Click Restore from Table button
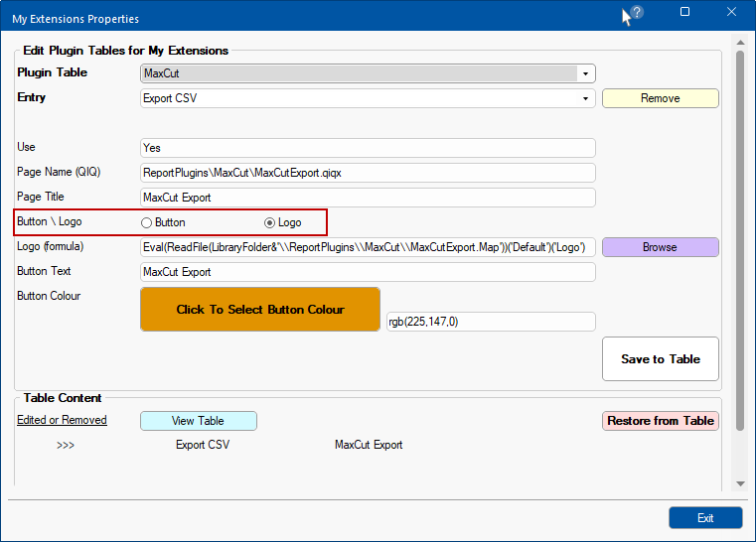The width and height of the screenshot is (756, 542). (x=661, y=421)
